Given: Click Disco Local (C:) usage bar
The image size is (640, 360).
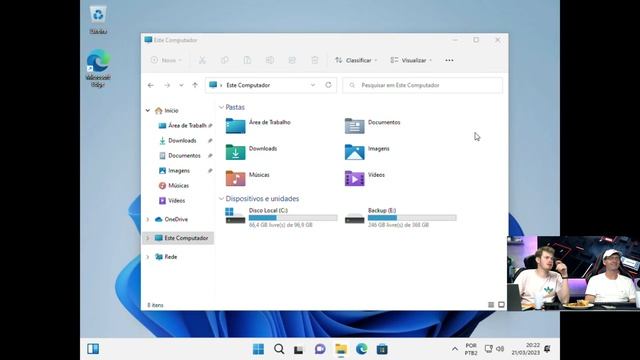Looking at the screenshot, I should 293,218.
